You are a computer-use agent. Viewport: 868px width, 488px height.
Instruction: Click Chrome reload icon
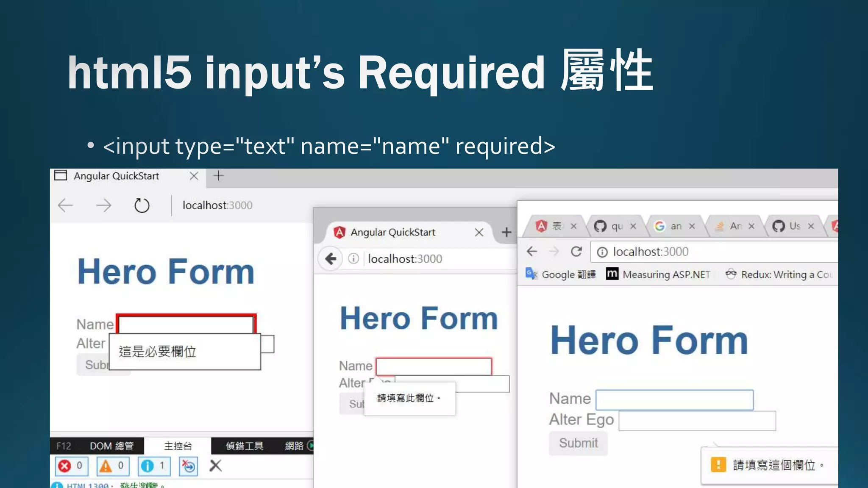point(576,252)
